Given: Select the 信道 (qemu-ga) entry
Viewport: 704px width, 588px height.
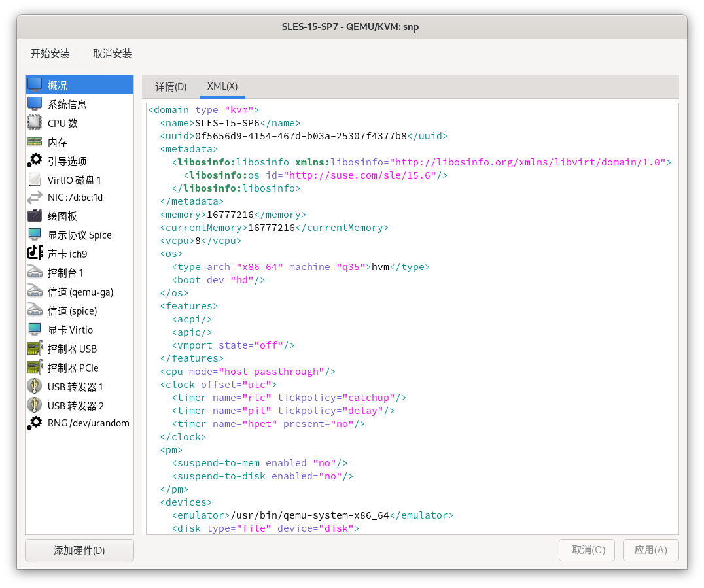Looking at the screenshot, I should 79,292.
